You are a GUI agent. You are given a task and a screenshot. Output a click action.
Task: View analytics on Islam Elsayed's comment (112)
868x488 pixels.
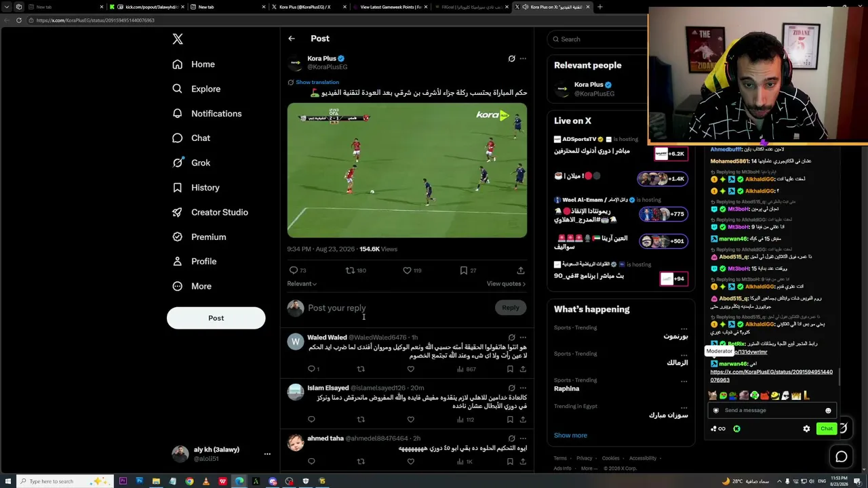point(466,420)
